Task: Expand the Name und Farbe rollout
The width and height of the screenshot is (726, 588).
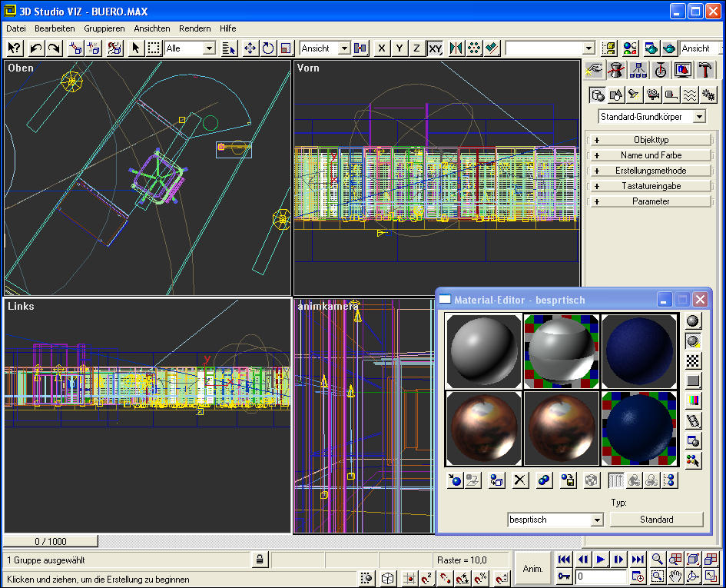Action: tap(651, 155)
